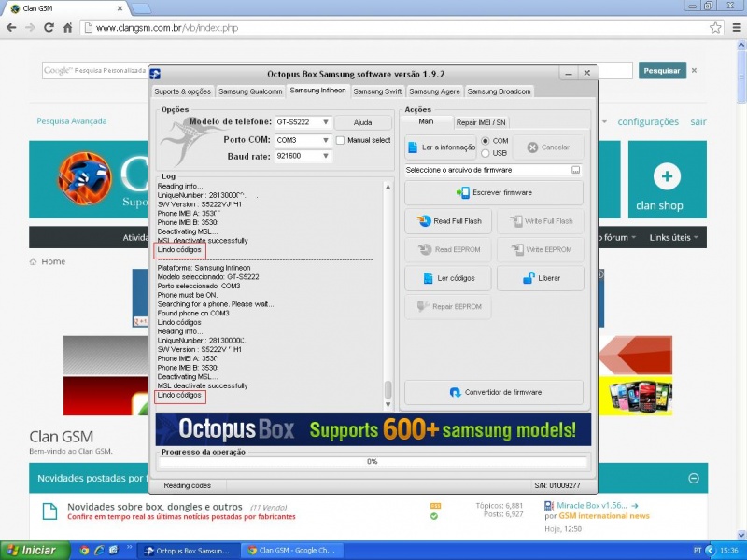Select the Main actions tab
Image resolution: width=747 pixels, height=560 pixels.
tap(426, 121)
